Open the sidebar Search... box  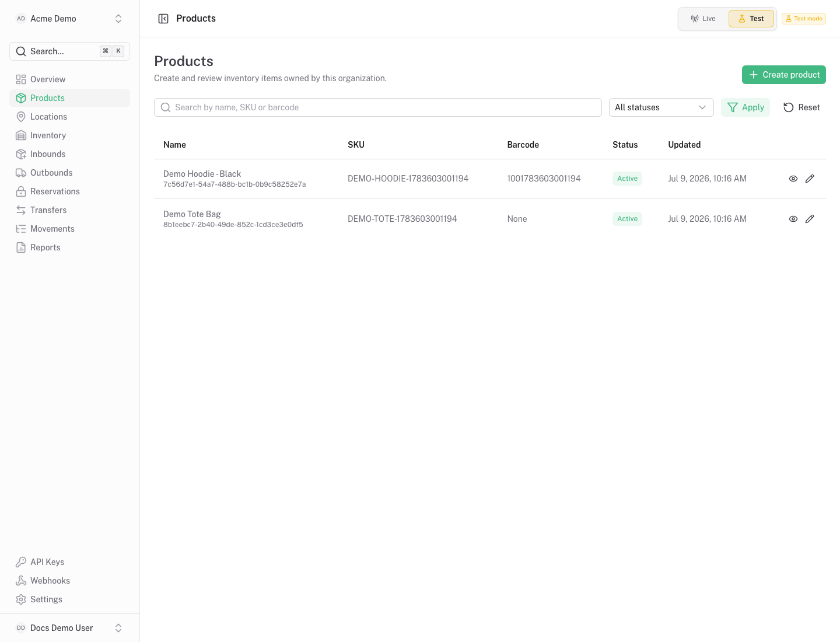pos(70,51)
